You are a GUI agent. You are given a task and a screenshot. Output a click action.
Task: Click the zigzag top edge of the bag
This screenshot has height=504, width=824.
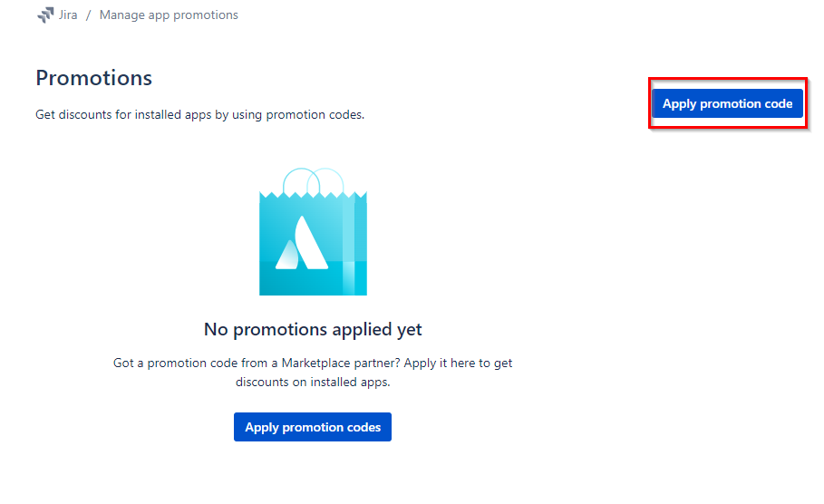pyautogui.click(x=313, y=193)
